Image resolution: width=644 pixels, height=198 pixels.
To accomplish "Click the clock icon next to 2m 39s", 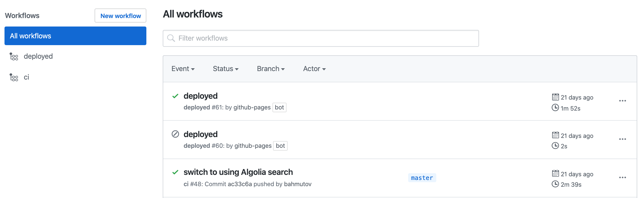I will point(555,184).
